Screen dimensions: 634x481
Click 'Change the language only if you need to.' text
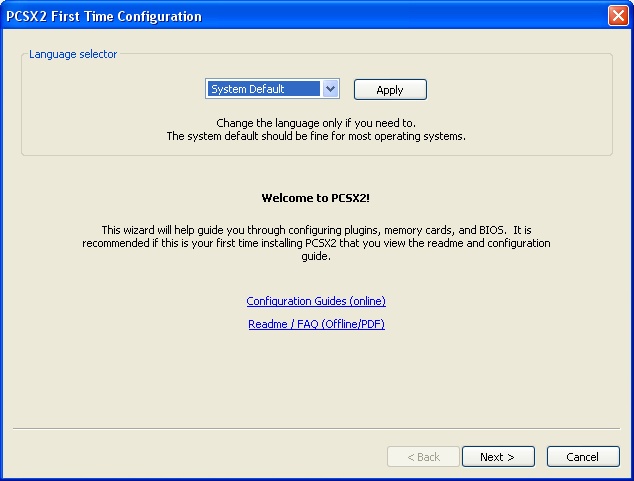click(316, 123)
